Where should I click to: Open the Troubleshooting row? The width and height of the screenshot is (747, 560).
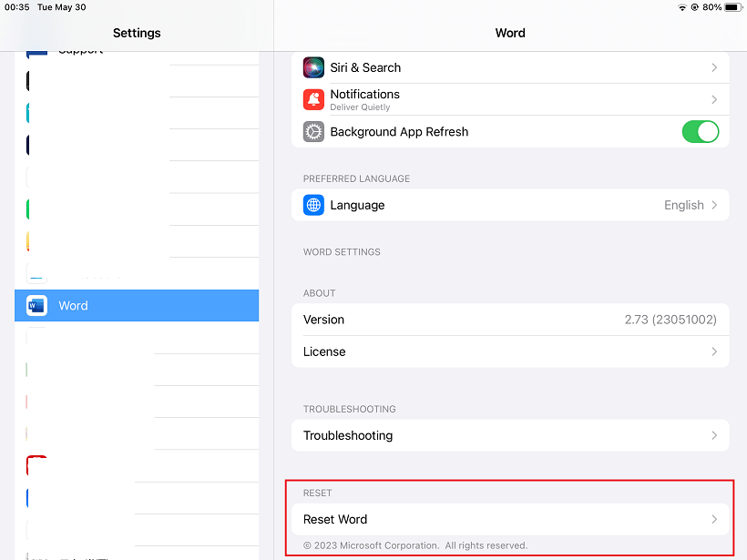pyautogui.click(x=510, y=435)
